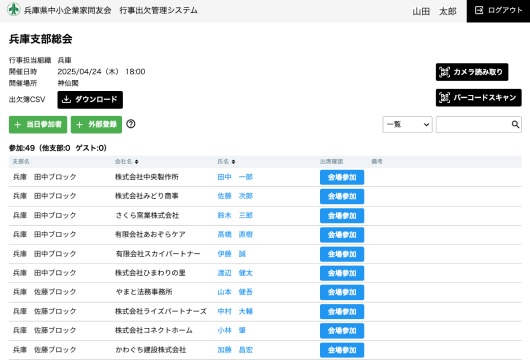Select company cell かわぐち建設株式会社
Image resolution: width=530 pixels, height=360 pixels.
tap(150, 350)
